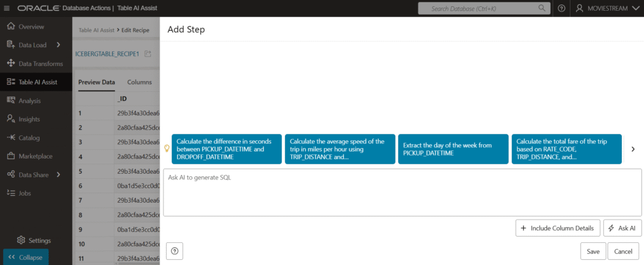Go to Overview in the sidebar
The height and width of the screenshot is (265, 644).
[31, 26]
